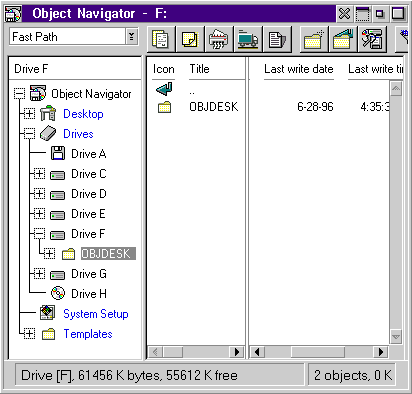The width and height of the screenshot is (412, 394).
Task: Click the parent directory arrow icon
Action: click(x=164, y=89)
